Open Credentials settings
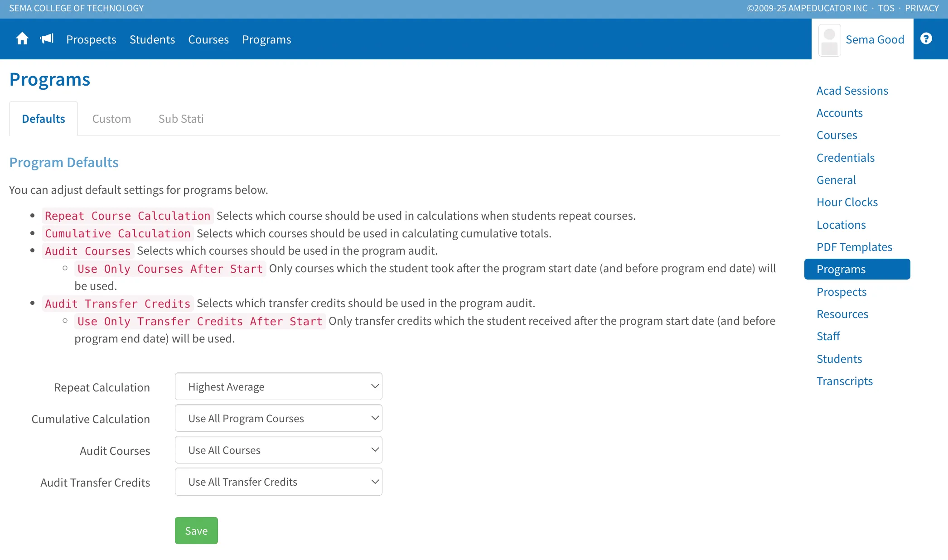Viewport: 948px width, 560px height. point(846,158)
